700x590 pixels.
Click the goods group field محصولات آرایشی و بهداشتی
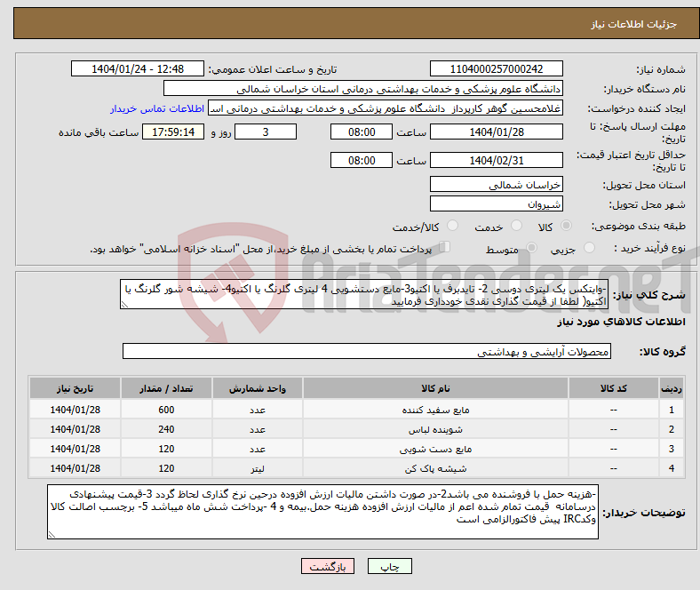pyautogui.click(x=367, y=351)
